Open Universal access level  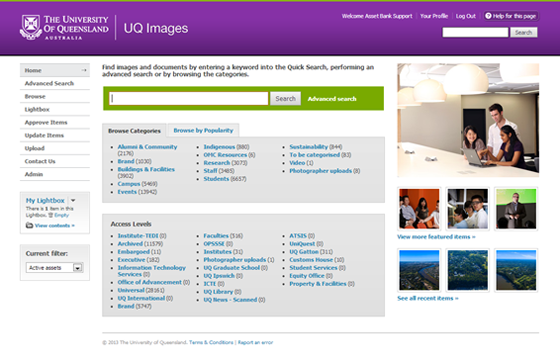[131, 290]
